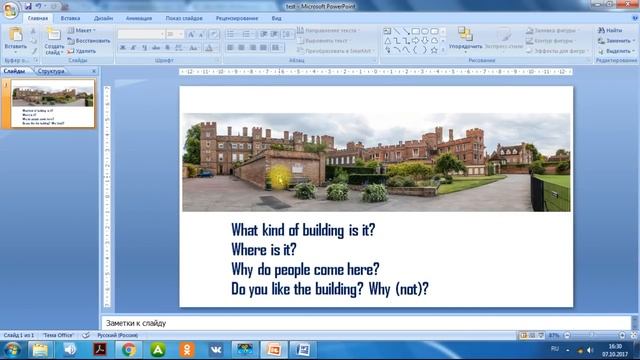Clear all formatting with the eraser icon
Screen dimensions: 640x360
tap(214, 35)
